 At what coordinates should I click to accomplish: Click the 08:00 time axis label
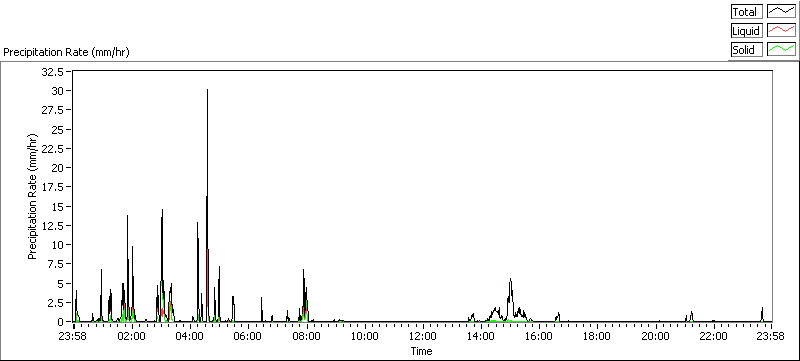pyautogui.click(x=307, y=336)
